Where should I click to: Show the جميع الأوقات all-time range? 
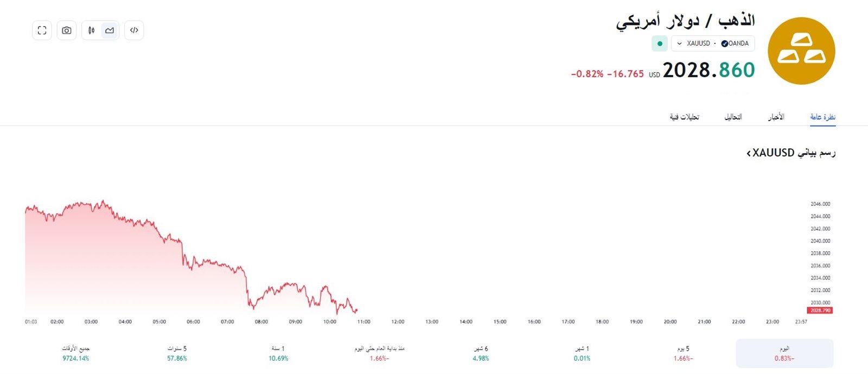(76, 353)
